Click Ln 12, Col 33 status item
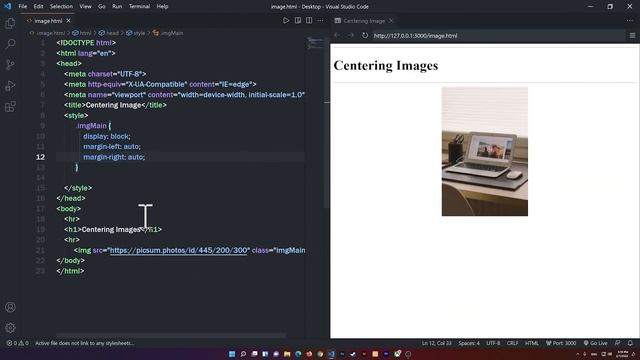Screen dimensions: 640x360 click(436, 343)
